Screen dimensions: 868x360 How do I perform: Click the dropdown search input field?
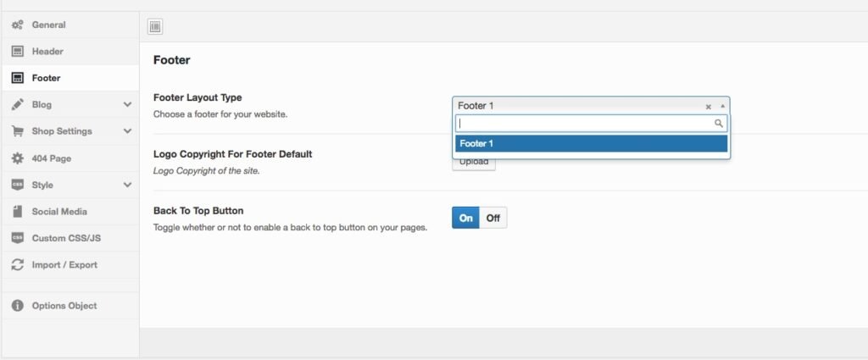(x=585, y=124)
